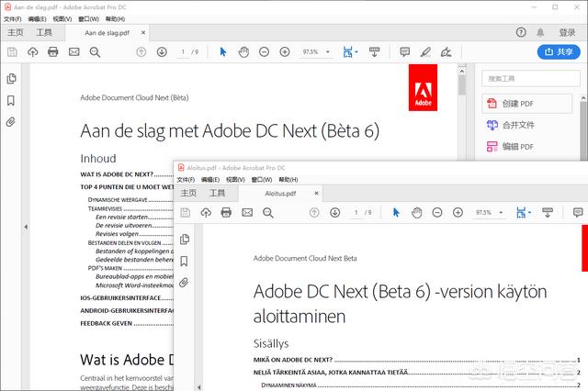Viewport: 588px width, 391px height.
Task: Switch to 主页 tab in Aloitus window
Action: coord(188,193)
